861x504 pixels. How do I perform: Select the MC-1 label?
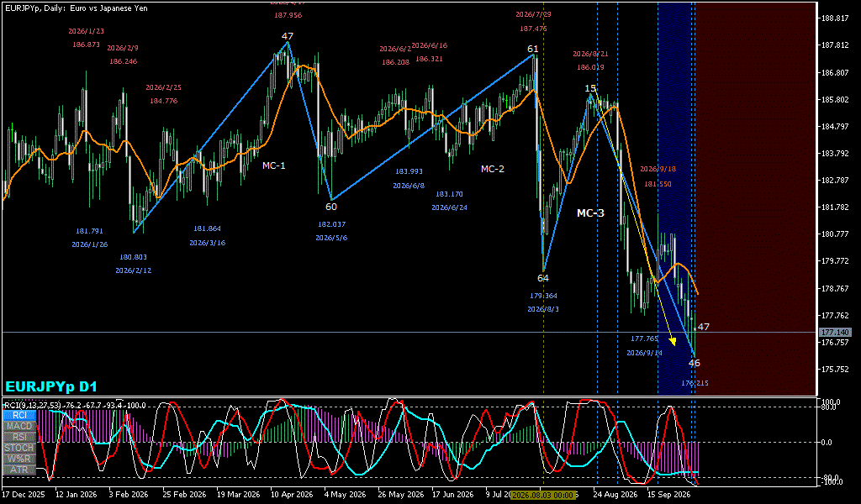(273, 165)
